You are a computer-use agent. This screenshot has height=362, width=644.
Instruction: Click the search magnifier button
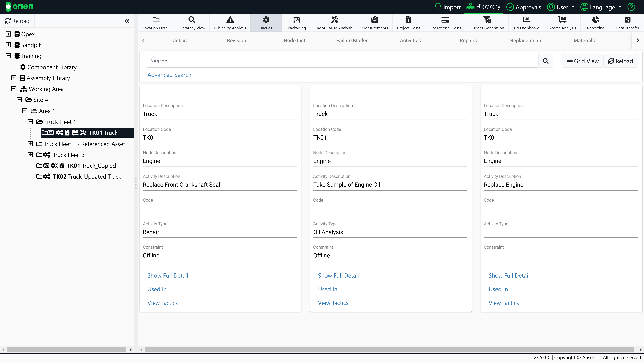tap(545, 61)
